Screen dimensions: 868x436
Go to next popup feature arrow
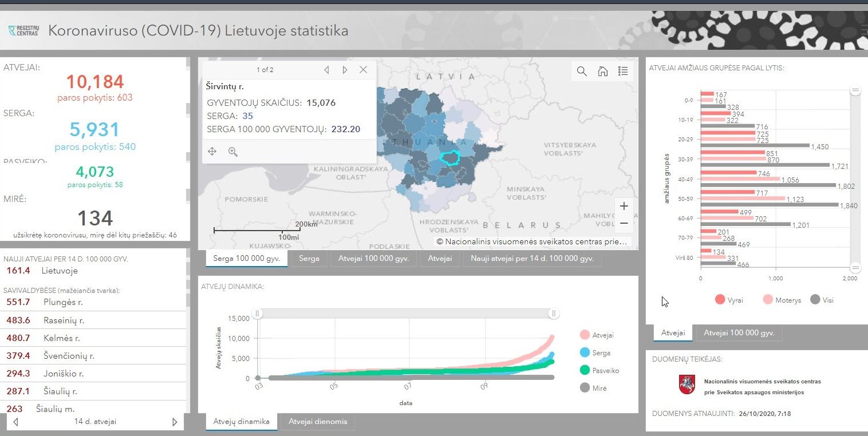[345, 70]
